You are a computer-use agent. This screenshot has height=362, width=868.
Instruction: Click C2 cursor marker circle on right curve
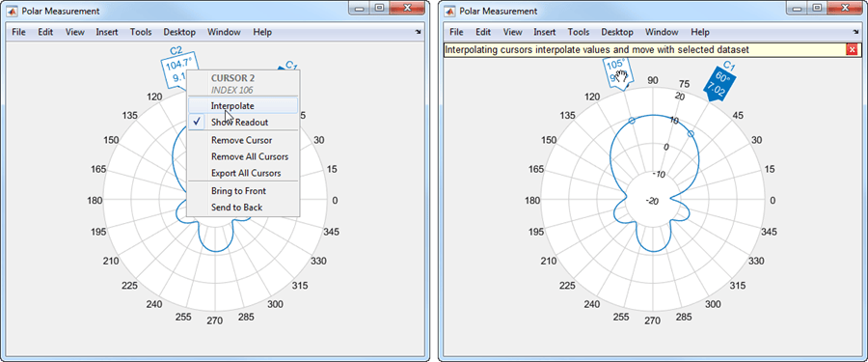pyautogui.click(x=632, y=121)
